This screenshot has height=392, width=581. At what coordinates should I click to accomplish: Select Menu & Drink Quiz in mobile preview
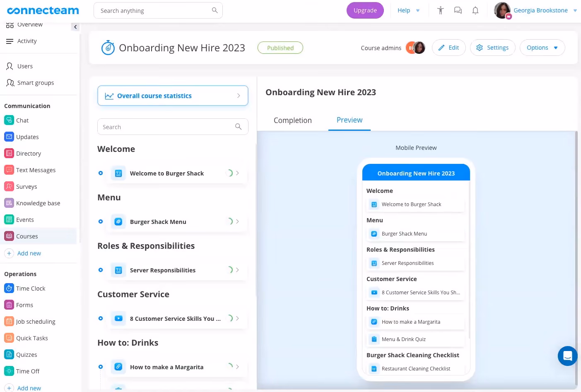pos(416,339)
